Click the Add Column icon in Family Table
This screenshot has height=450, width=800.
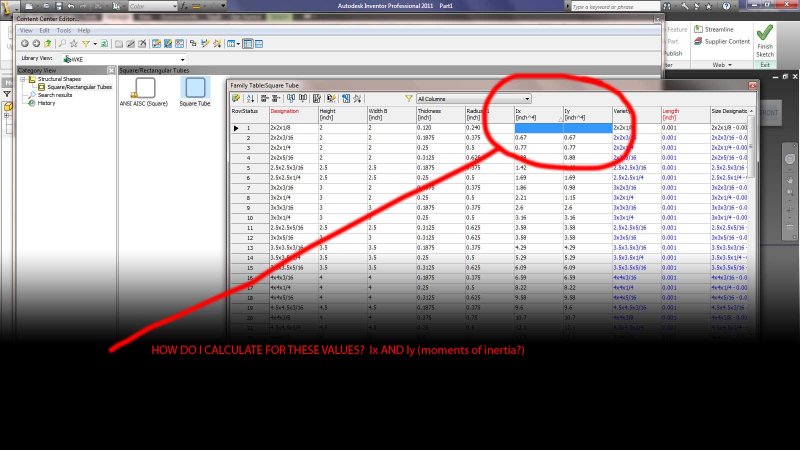291,98
